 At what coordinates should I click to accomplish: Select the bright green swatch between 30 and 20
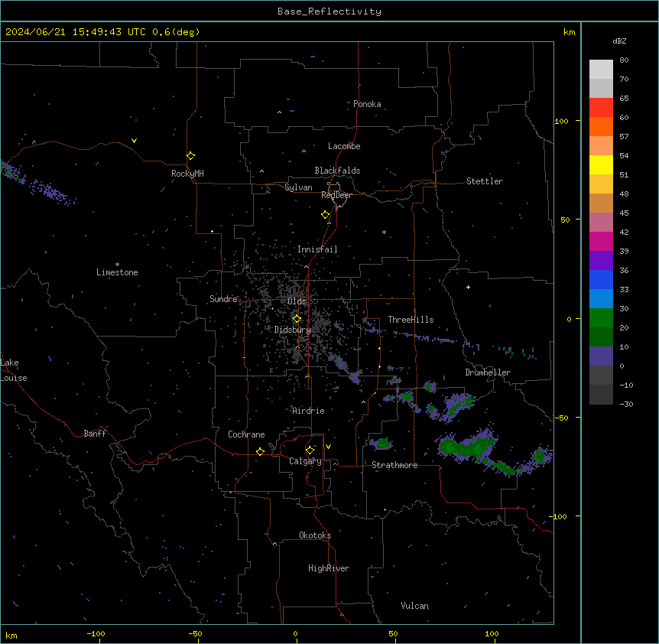click(x=601, y=318)
